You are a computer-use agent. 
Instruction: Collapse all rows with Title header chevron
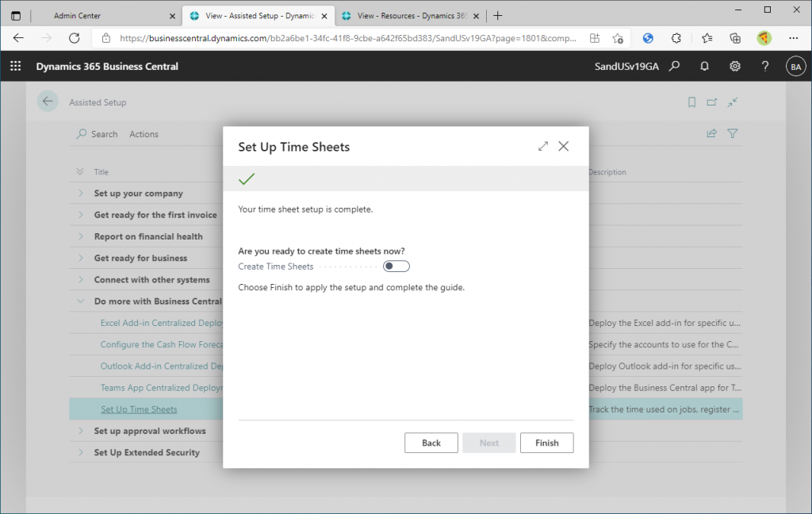click(80, 171)
